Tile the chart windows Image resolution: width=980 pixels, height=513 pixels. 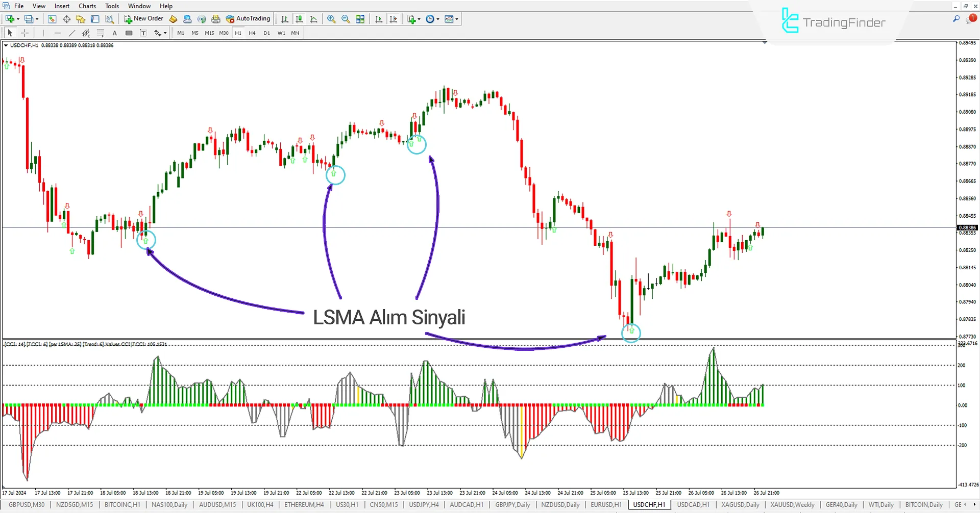click(x=360, y=19)
